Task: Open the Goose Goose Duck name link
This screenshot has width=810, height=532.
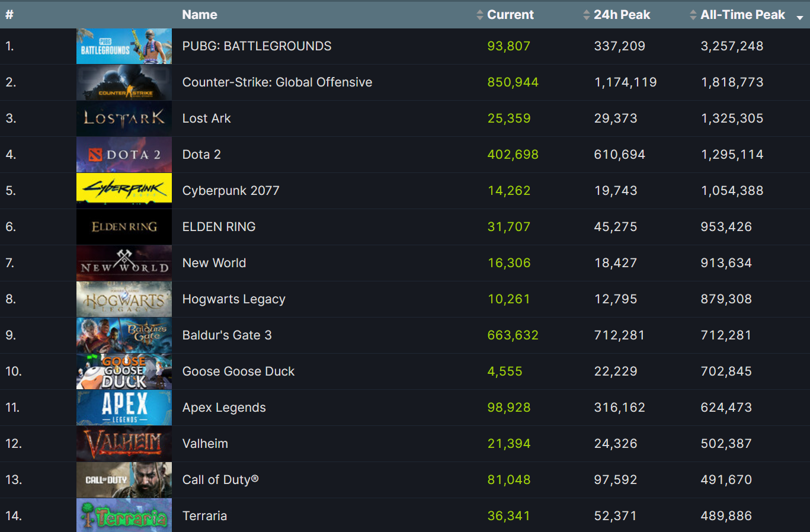Action: click(x=238, y=371)
